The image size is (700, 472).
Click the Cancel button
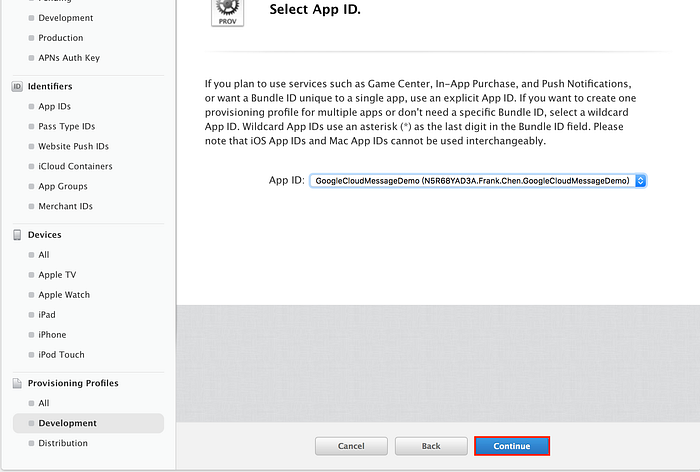pyautogui.click(x=351, y=446)
